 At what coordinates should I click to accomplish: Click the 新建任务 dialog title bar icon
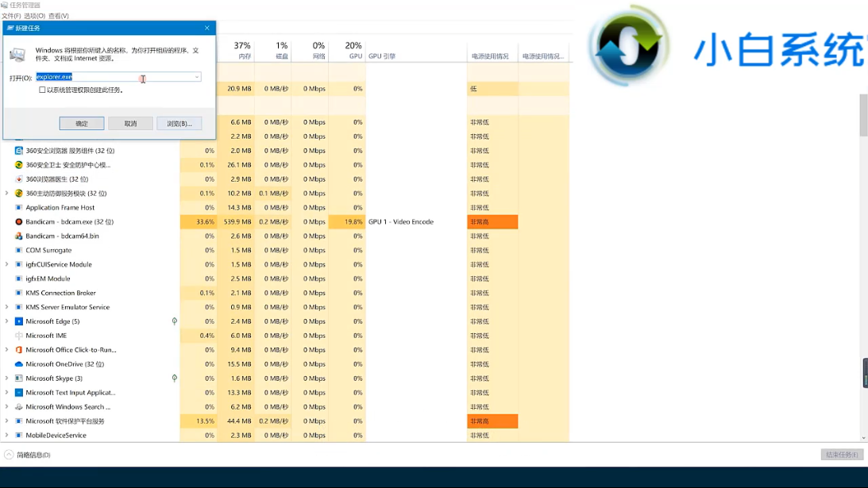tap(10, 28)
